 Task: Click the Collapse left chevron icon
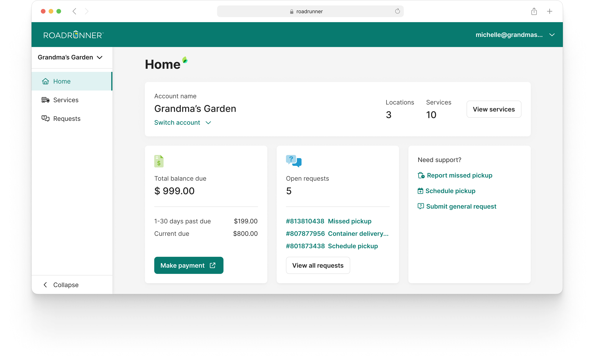[45, 285]
